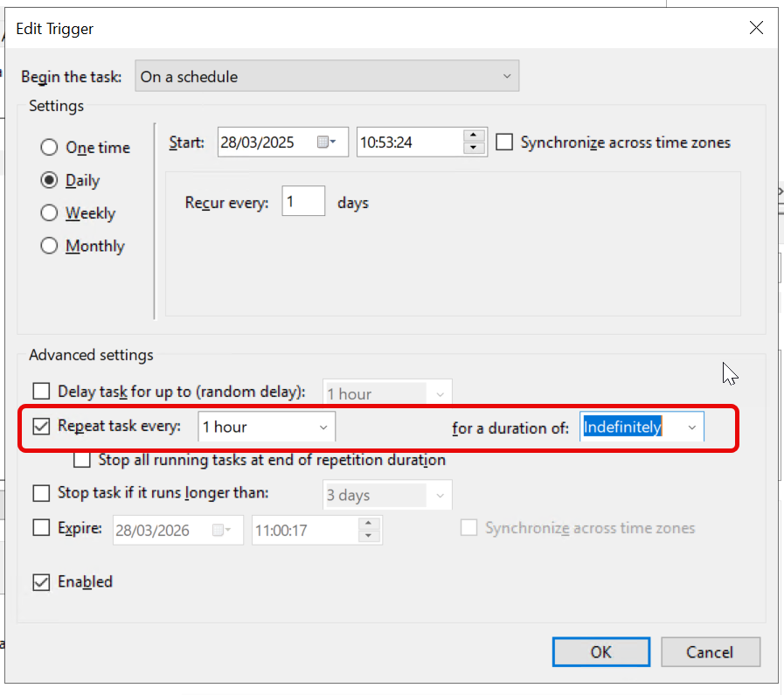The image size is (784, 695).
Task: Click the highlighted Indefinitely text
Action: (622, 427)
